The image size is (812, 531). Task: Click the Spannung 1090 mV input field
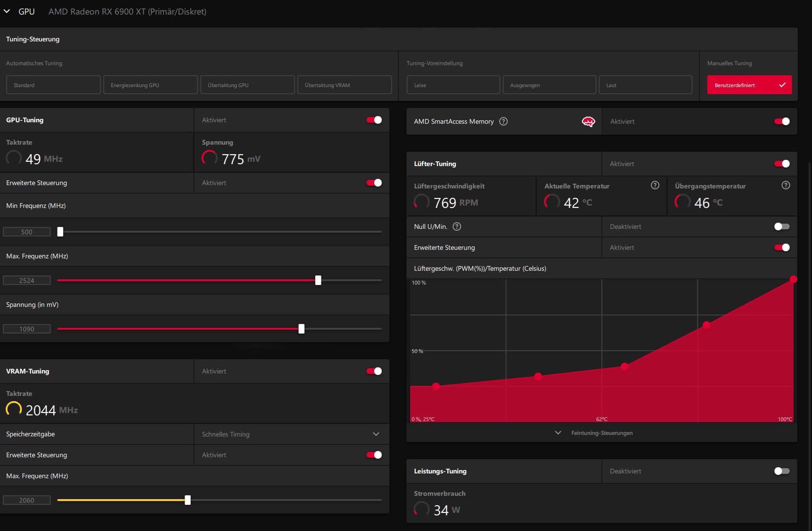tap(27, 329)
